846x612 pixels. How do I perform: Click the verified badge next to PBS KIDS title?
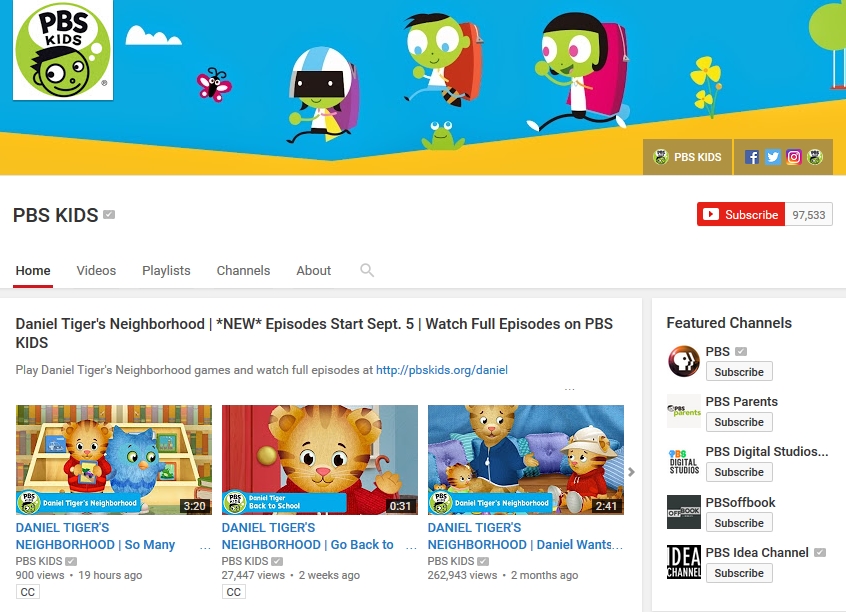click(x=109, y=215)
